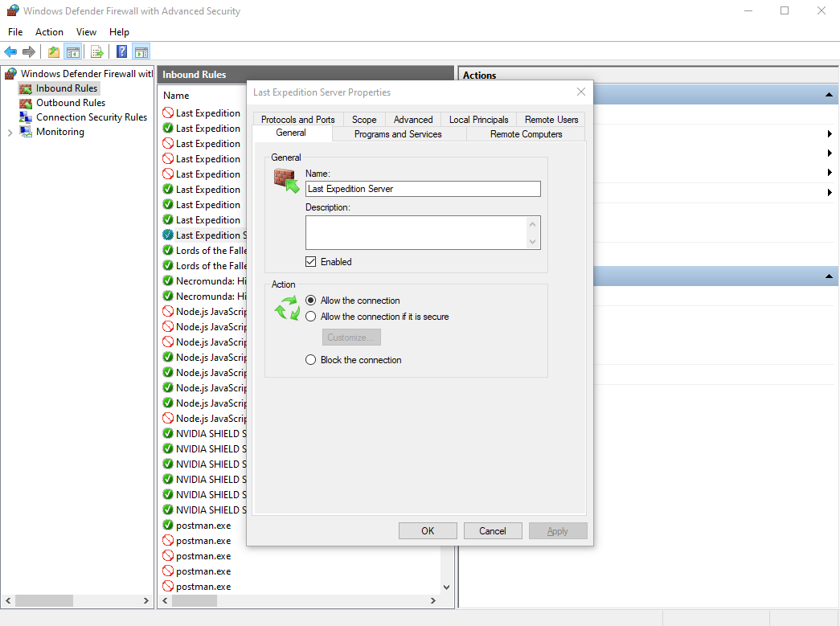Click the Name input field
This screenshot has height=626, width=840.
pos(423,189)
